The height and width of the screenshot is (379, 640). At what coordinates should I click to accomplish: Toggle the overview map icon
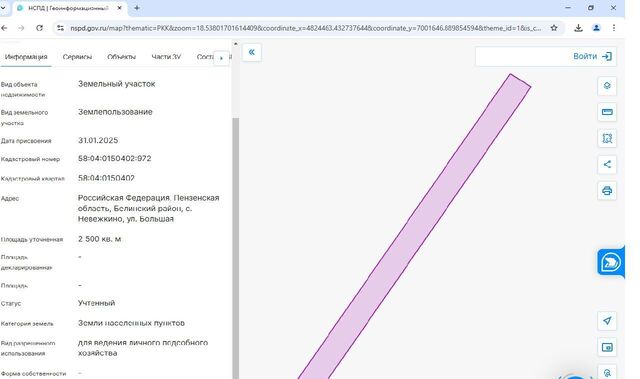tap(607, 347)
